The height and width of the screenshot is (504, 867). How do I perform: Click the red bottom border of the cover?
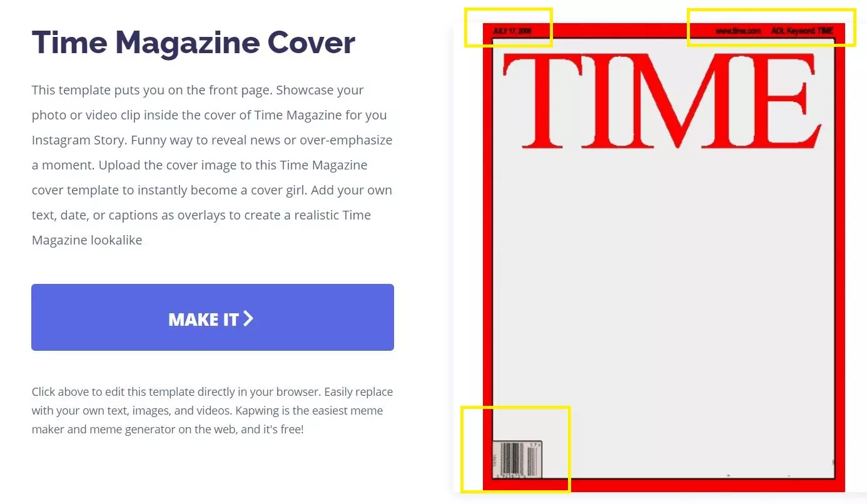664,485
